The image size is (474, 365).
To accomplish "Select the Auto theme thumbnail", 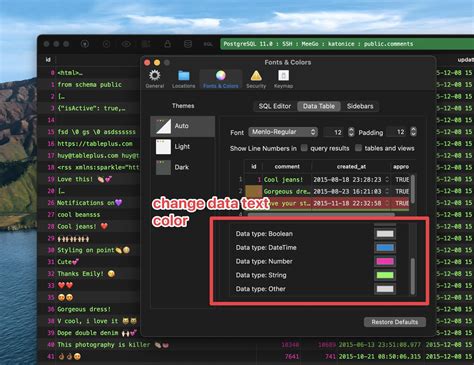I will pyautogui.click(x=163, y=126).
